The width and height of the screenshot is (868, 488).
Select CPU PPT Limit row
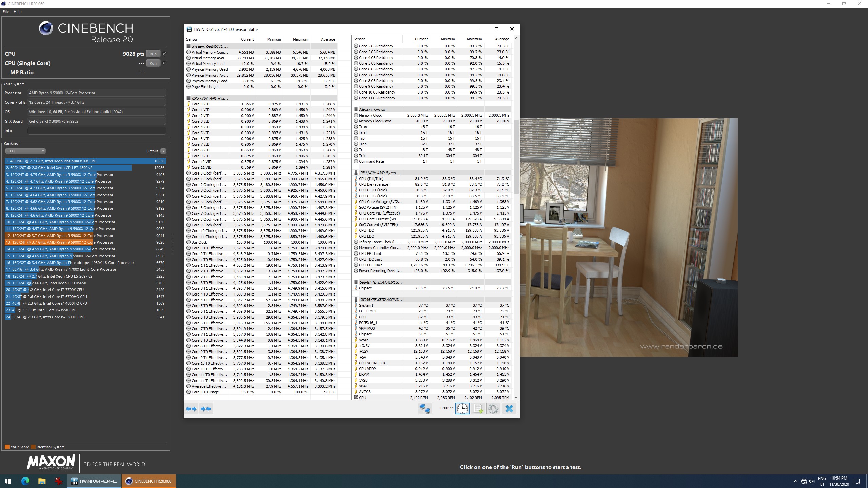pyautogui.click(x=432, y=253)
